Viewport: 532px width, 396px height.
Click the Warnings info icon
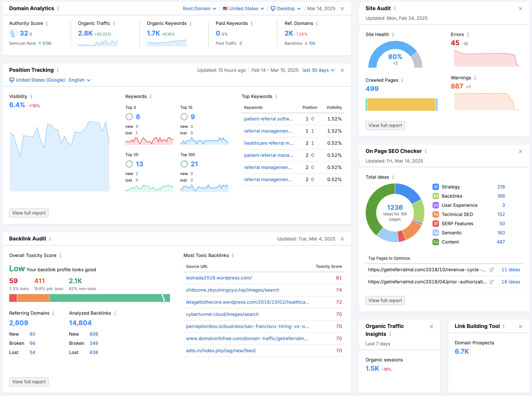pyautogui.click(x=475, y=78)
